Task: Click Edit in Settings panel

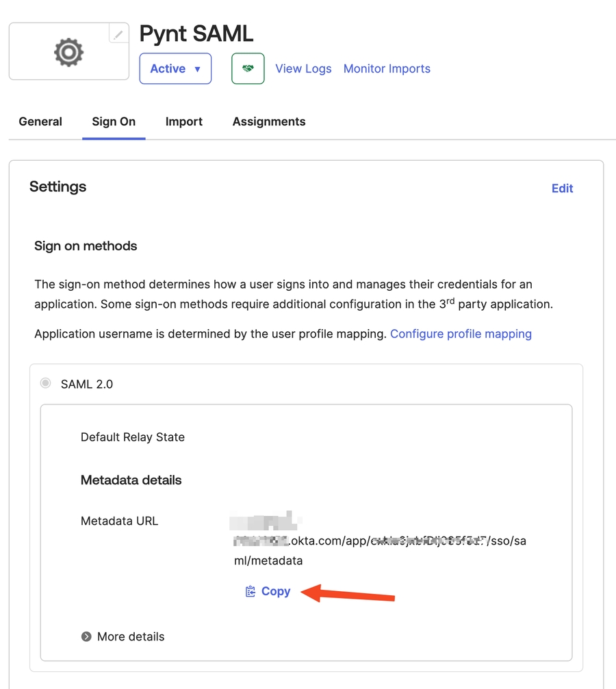Action: pyautogui.click(x=563, y=189)
